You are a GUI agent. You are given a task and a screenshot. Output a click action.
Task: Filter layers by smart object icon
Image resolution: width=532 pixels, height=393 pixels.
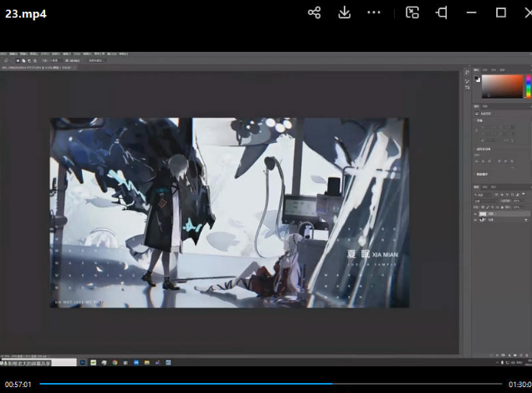tap(518, 195)
